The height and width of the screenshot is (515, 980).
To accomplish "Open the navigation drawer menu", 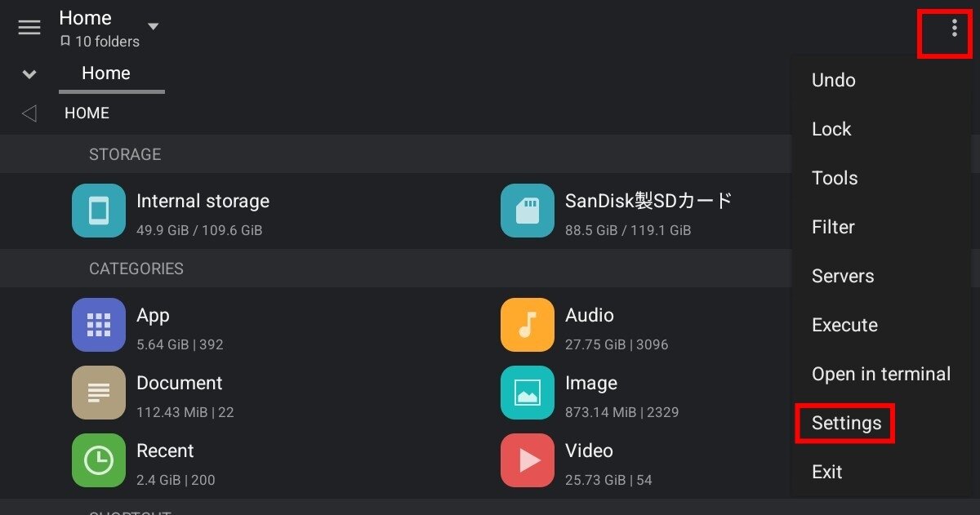I will tap(29, 27).
